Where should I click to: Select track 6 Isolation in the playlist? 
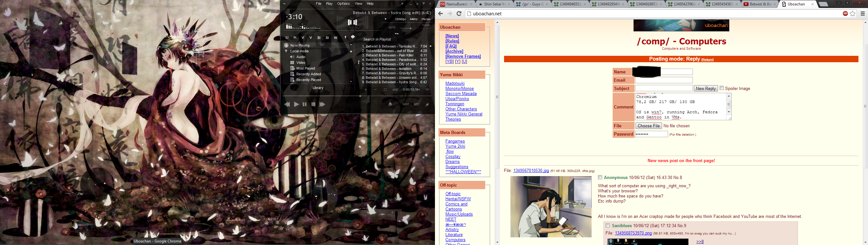pos(394,69)
